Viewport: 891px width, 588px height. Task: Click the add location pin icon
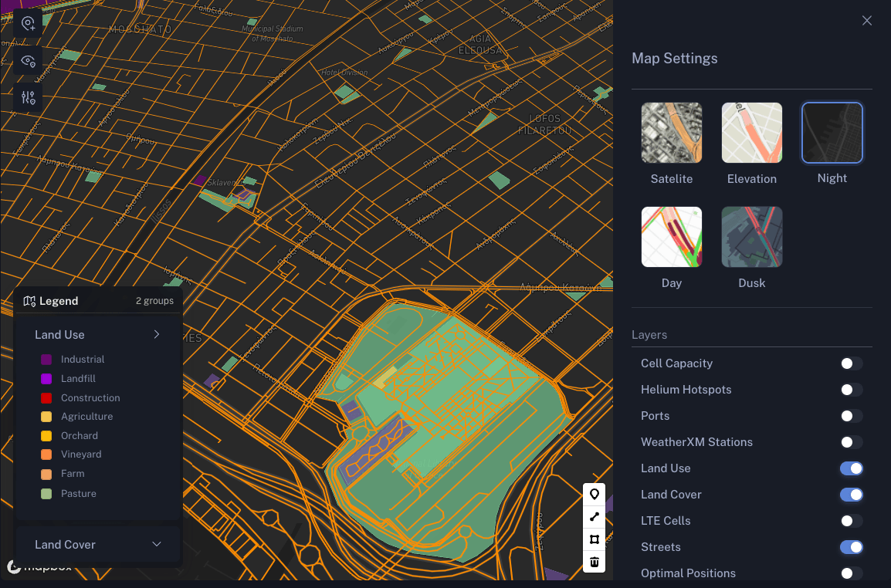coord(29,24)
